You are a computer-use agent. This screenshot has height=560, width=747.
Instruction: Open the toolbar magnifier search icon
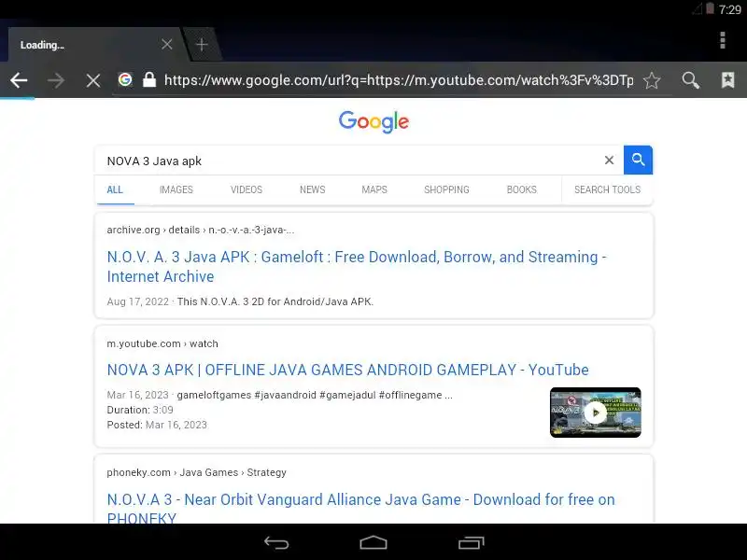(690, 80)
